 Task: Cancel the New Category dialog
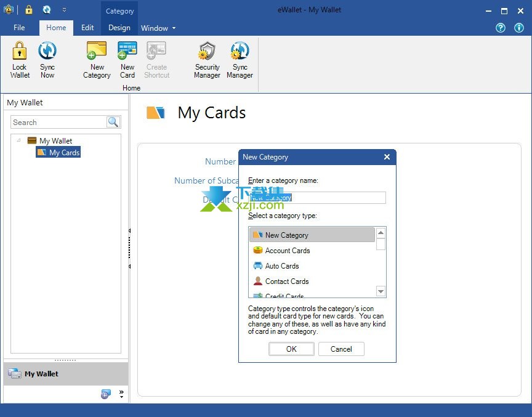[x=341, y=349]
